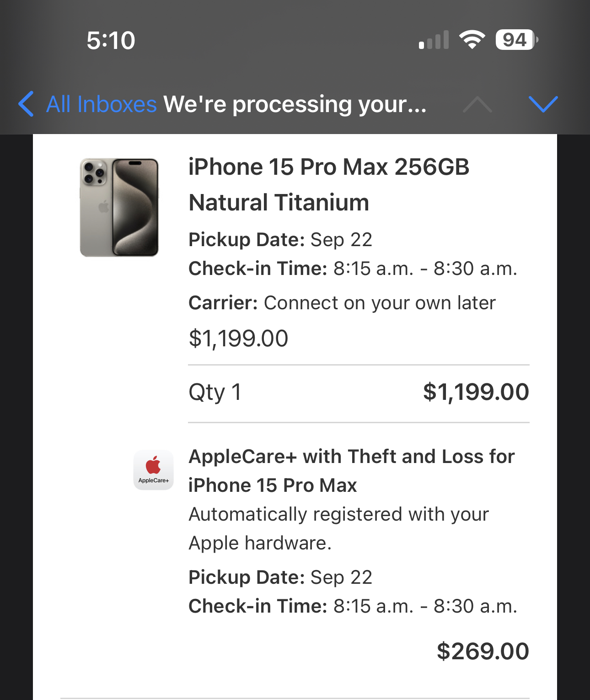Tap the 5:10 clock in status bar
The width and height of the screenshot is (590, 700).
pos(111,40)
